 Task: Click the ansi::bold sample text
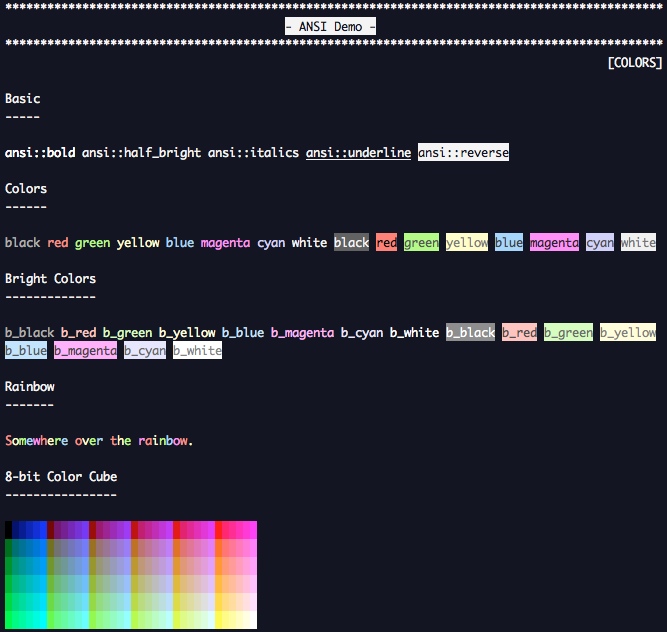click(x=40, y=153)
